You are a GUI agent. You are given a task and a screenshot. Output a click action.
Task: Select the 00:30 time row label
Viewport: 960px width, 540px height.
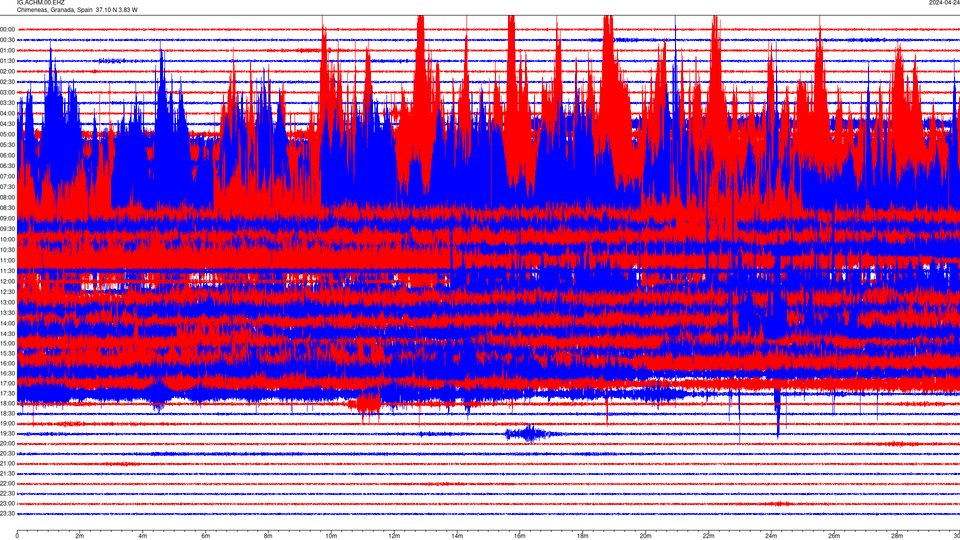(7, 40)
